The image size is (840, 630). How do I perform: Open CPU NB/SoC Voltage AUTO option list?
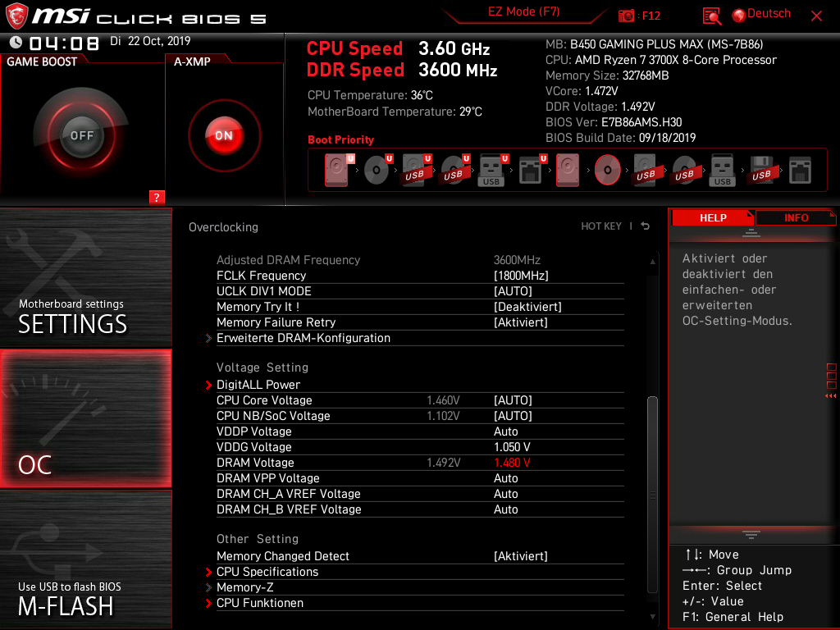tap(513, 416)
